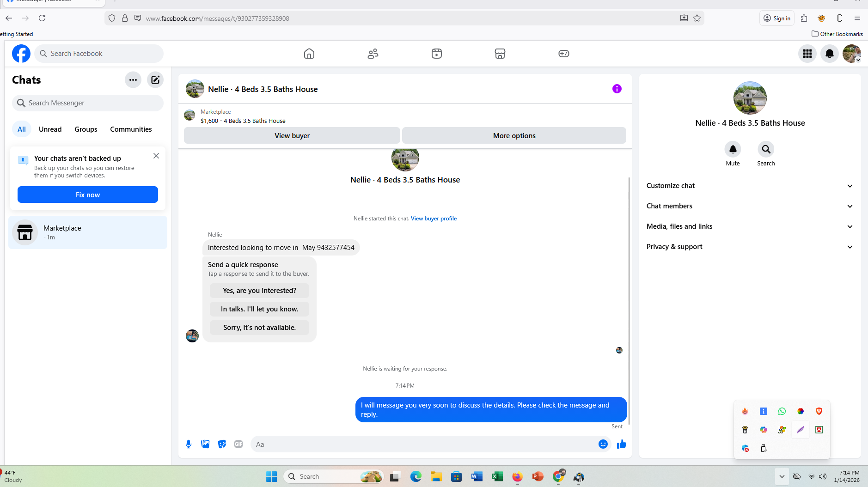Image resolution: width=868 pixels, height=487 pixels.
Task: Click Windows Security shield in tray popup
Action: [x=745, y=448]
